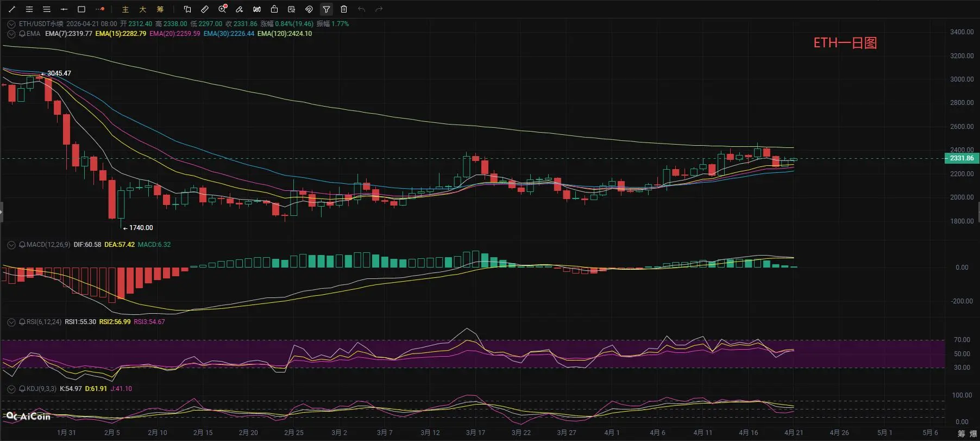This screenshot has height=441, width=980.
Task: Click the undo arrow in toolbar
Action: coord(362,9)
